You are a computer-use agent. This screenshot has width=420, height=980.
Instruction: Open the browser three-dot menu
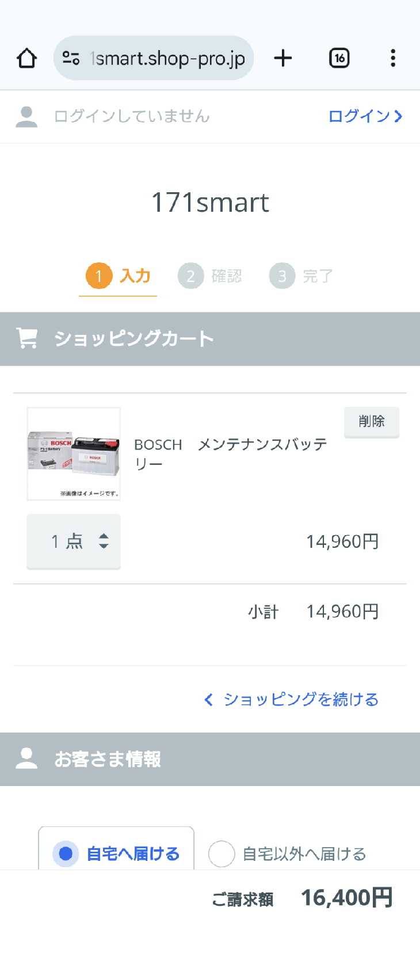pos(393,58)
